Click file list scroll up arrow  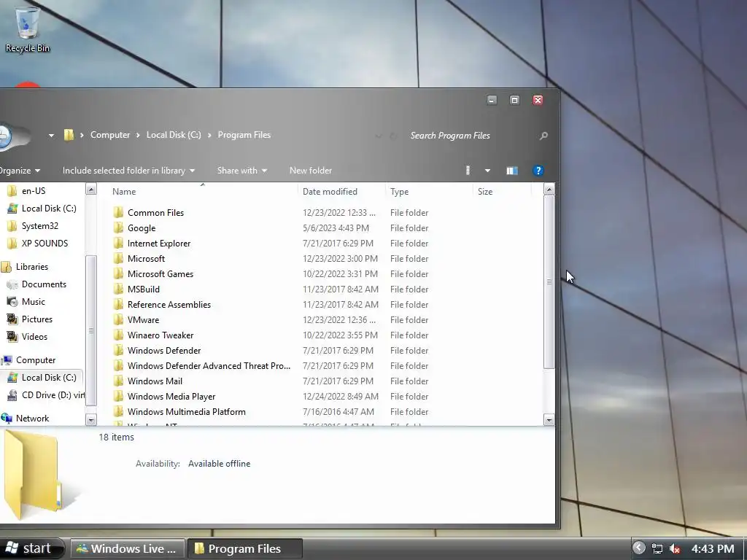click(549, 190)
